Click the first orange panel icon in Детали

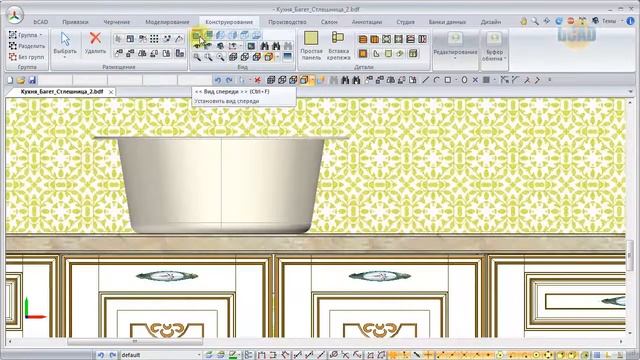362,39
